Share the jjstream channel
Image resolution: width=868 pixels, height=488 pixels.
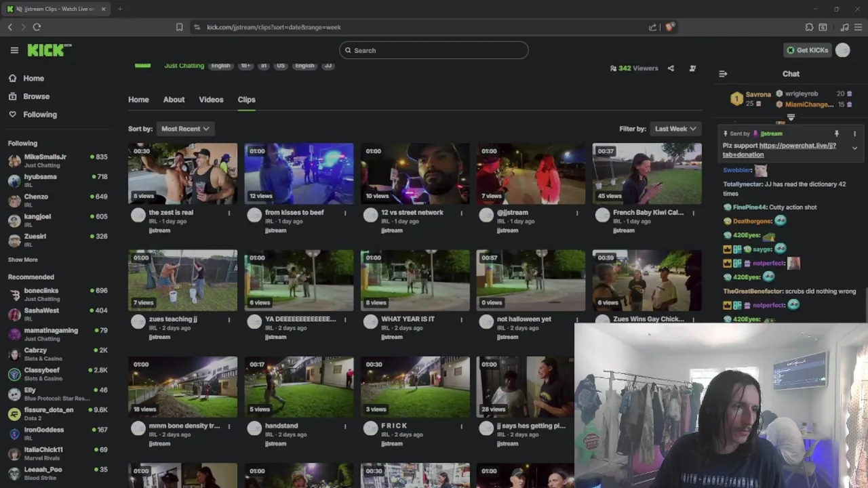point(671,68)
